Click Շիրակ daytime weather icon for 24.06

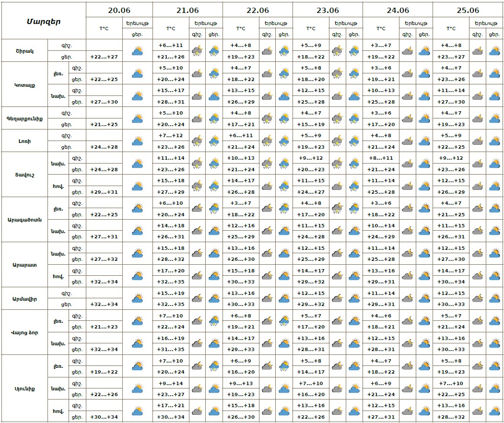click(x=424, y=50)
